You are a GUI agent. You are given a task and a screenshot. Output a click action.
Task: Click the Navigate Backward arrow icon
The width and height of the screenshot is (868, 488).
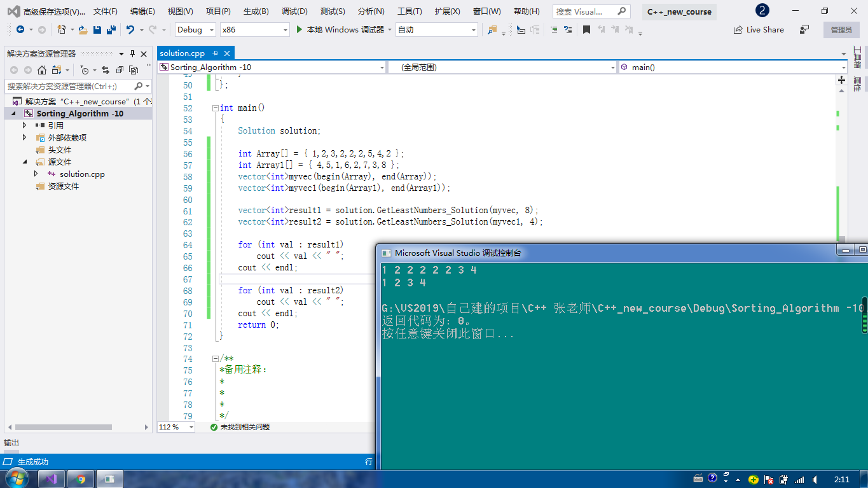pyautogui.click(x=20, y=29)
